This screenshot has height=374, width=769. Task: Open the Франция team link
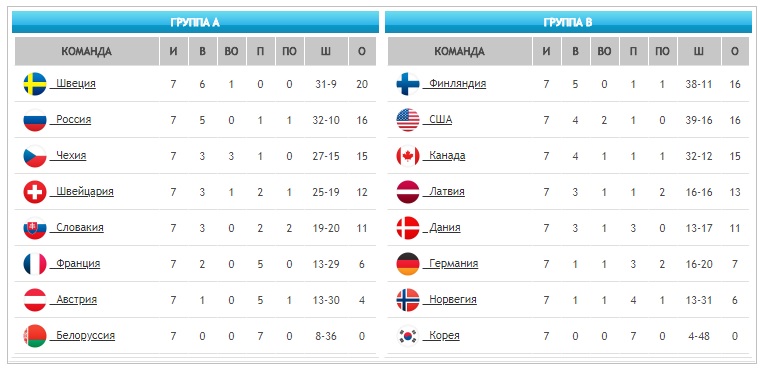pos(75,264)
